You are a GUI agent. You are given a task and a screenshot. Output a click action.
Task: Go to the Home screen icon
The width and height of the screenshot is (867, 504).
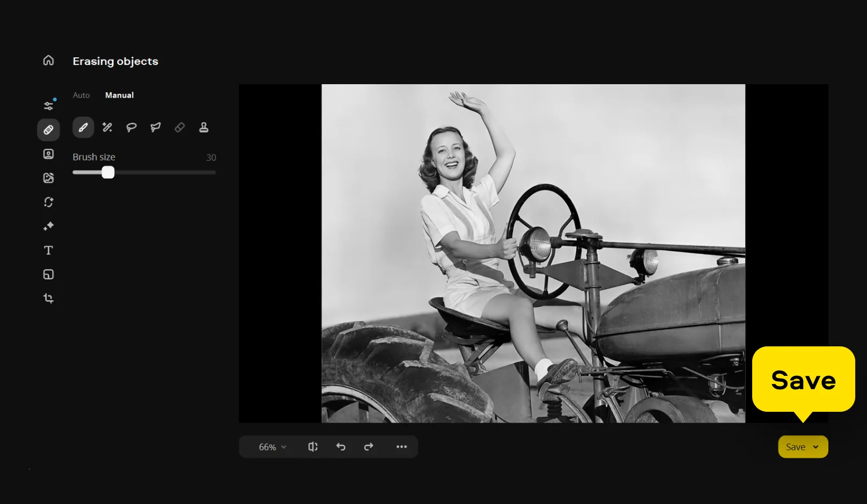pos(48,61)
